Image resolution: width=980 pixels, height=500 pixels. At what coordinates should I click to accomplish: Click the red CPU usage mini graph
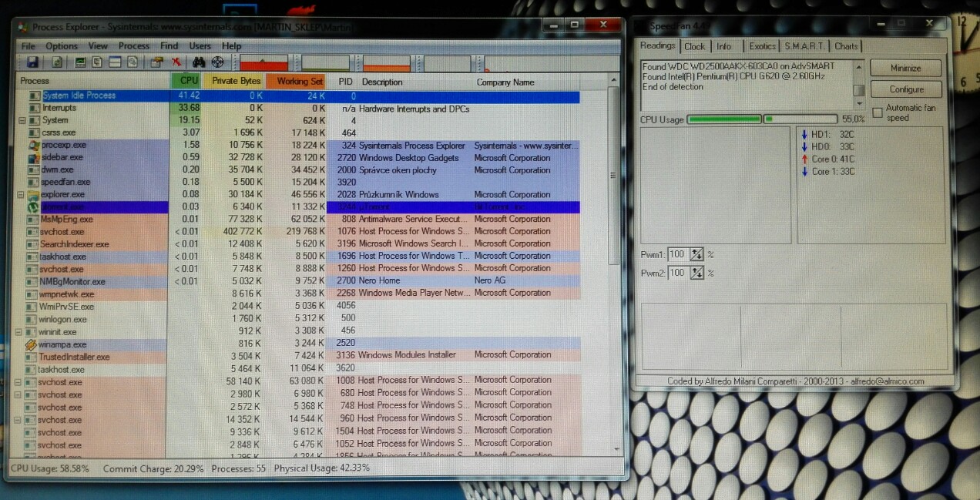coord(263,62)
